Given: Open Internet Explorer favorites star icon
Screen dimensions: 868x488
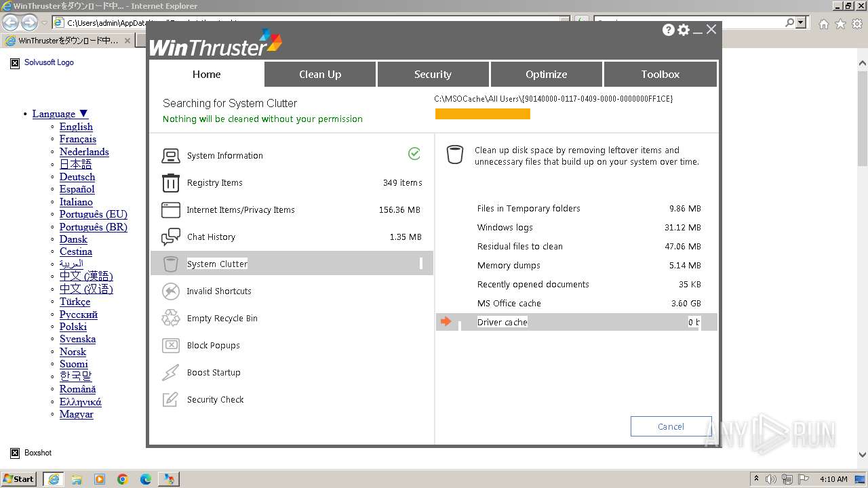Looking at the screenshot, I should [840, 24].
